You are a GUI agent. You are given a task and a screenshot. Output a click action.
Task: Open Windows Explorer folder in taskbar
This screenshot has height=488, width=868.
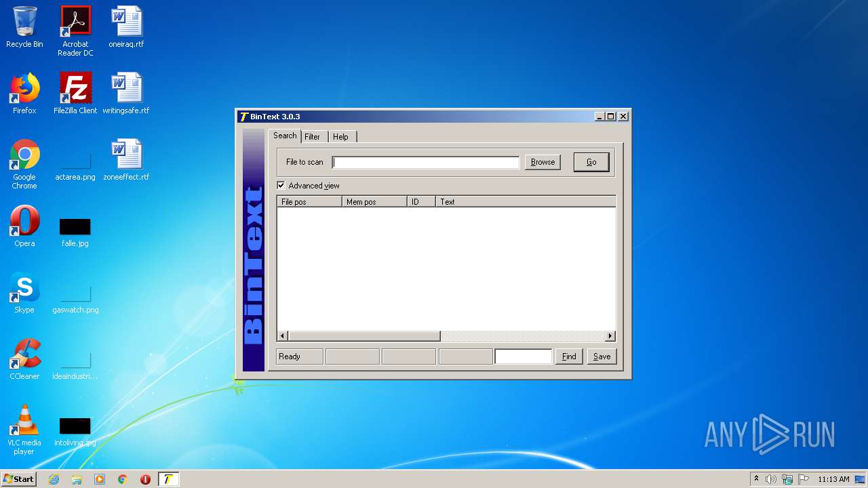(77, 479)
